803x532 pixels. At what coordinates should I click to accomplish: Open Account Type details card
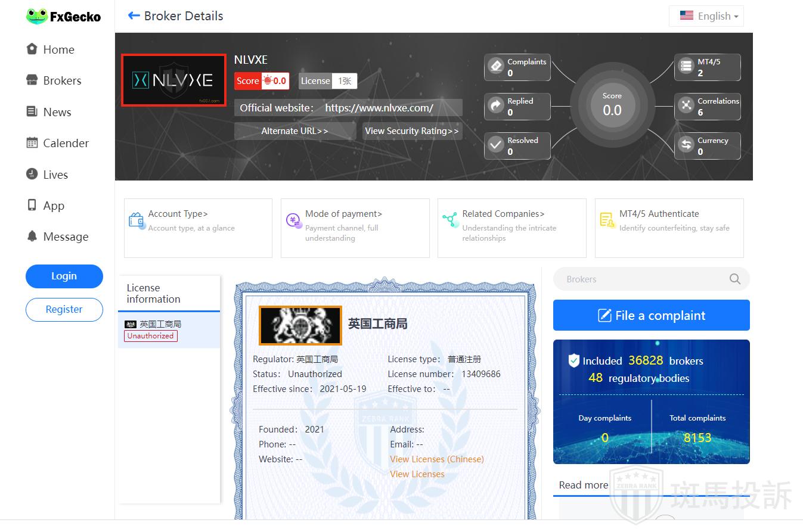(x=198, y=228)
